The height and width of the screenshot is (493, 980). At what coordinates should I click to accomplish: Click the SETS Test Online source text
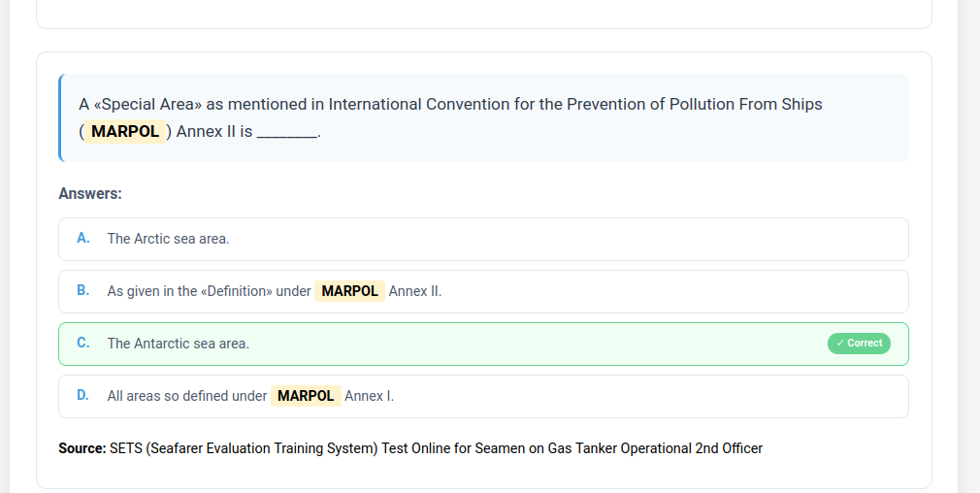tap(437, 448)
